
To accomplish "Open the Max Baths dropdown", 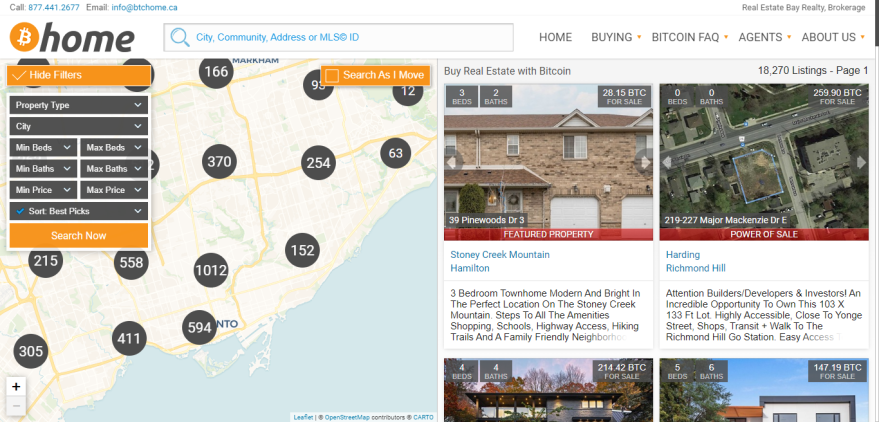I will tap(114, 169).
